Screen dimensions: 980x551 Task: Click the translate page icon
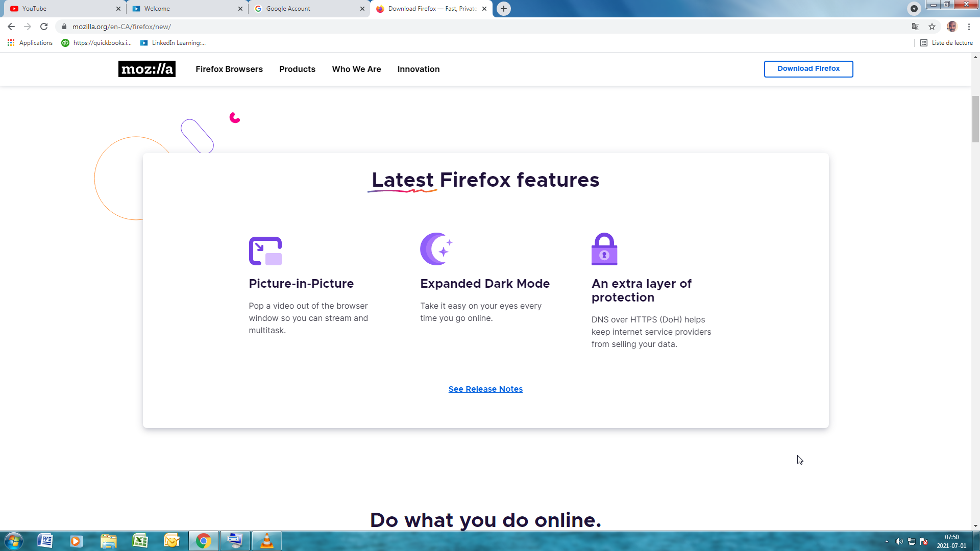916,27
